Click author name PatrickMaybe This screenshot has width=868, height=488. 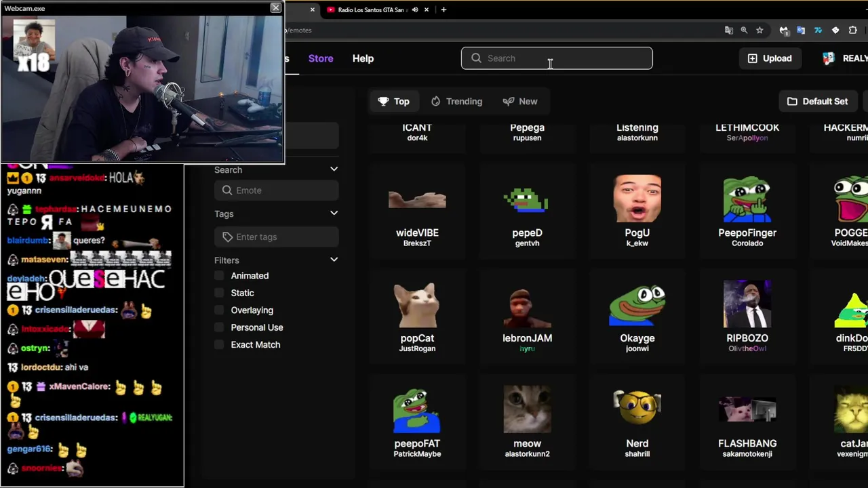(x=417, y=454)
